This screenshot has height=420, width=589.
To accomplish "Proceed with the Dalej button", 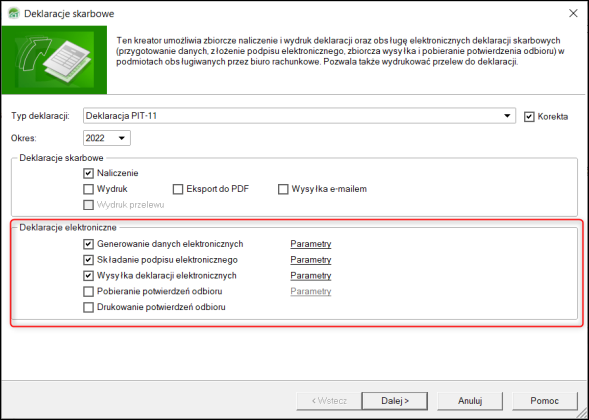I will click(394, 401).
